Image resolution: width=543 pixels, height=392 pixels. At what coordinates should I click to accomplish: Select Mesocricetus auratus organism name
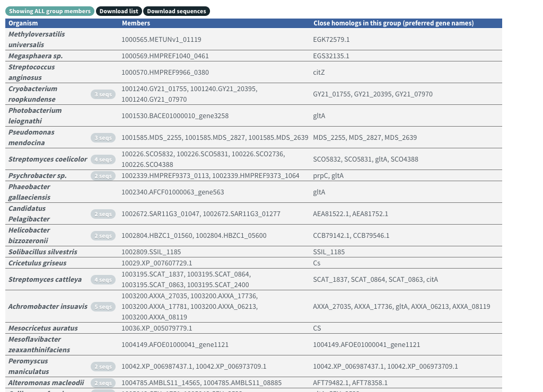[x=43, y=328]
